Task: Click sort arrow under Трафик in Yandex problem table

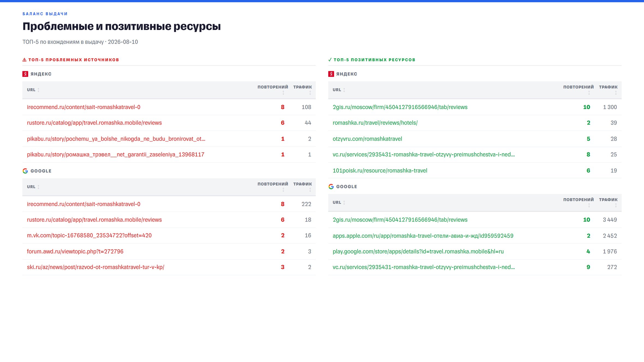Action: click(x=310, y=93)
